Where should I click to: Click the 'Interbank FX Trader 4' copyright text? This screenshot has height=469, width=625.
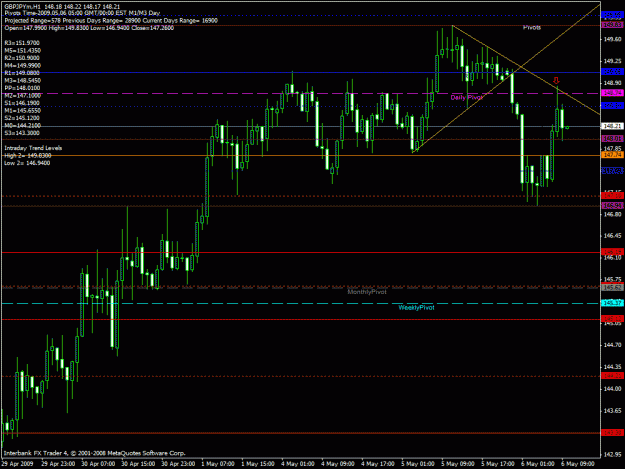(x=94, y=453)
